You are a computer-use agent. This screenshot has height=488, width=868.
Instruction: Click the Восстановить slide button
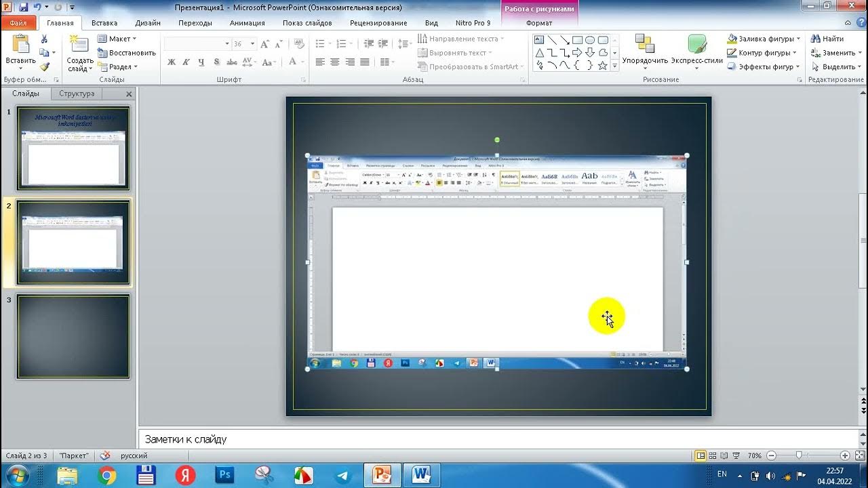[127, 53]
